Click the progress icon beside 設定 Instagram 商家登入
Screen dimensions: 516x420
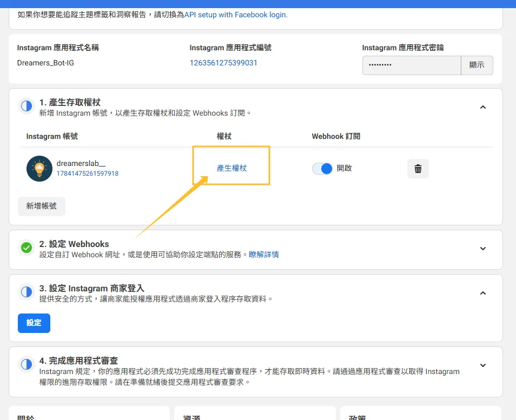(x=27, y=292)
